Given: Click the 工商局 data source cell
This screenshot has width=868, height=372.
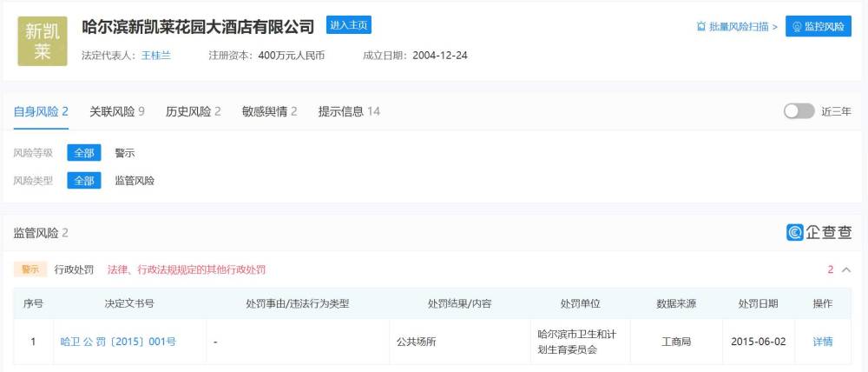Looking at the screenshot, I should pos(676,342).
